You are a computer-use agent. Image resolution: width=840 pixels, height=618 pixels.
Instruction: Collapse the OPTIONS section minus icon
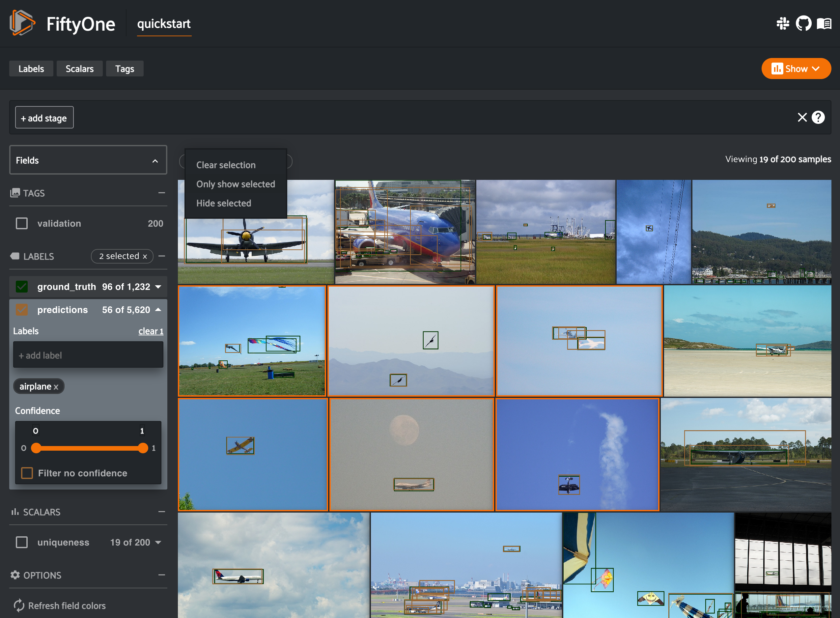[x=161, y=575]
